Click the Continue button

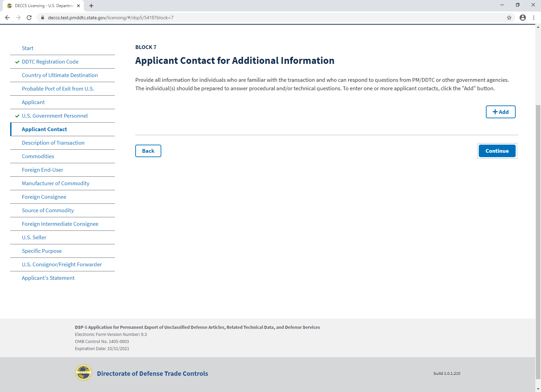pyautogui.click(x=497, y=151)
